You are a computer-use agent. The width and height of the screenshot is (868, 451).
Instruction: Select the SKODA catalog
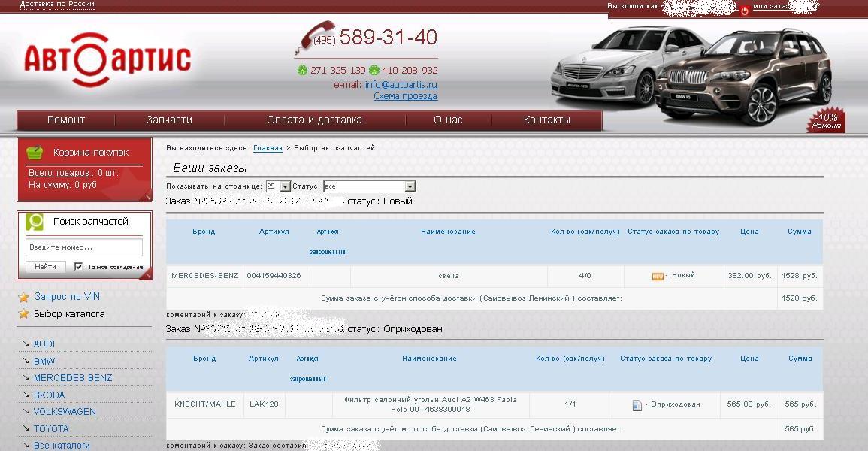(x=50, y=395)
